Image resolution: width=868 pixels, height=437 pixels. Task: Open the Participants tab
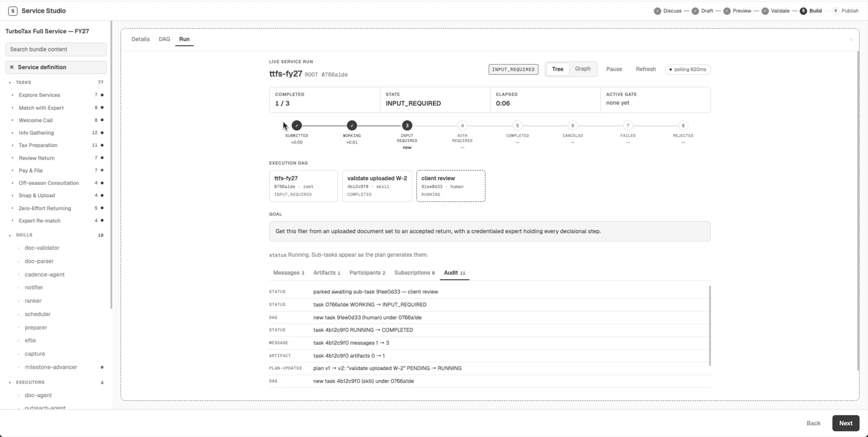[x=367, y=273]
